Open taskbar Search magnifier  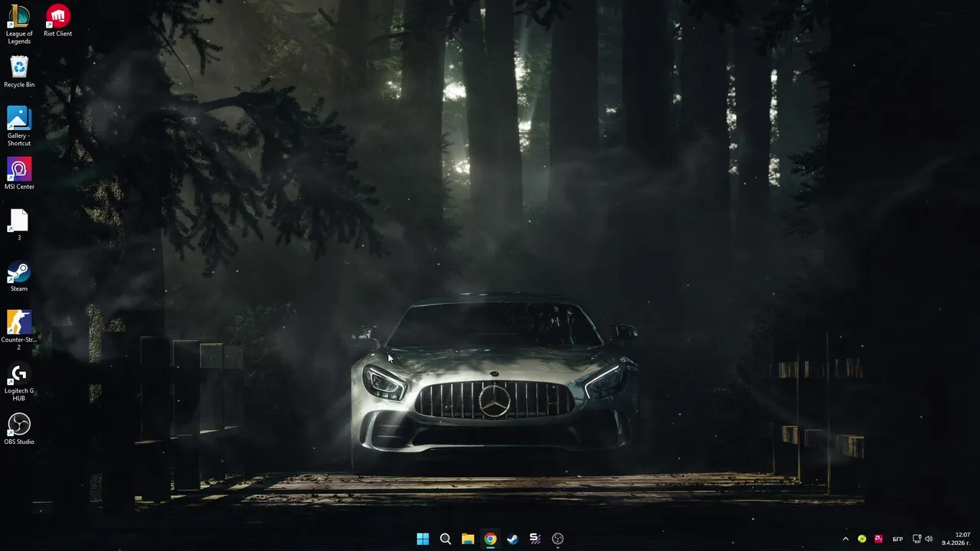(446, 539)
